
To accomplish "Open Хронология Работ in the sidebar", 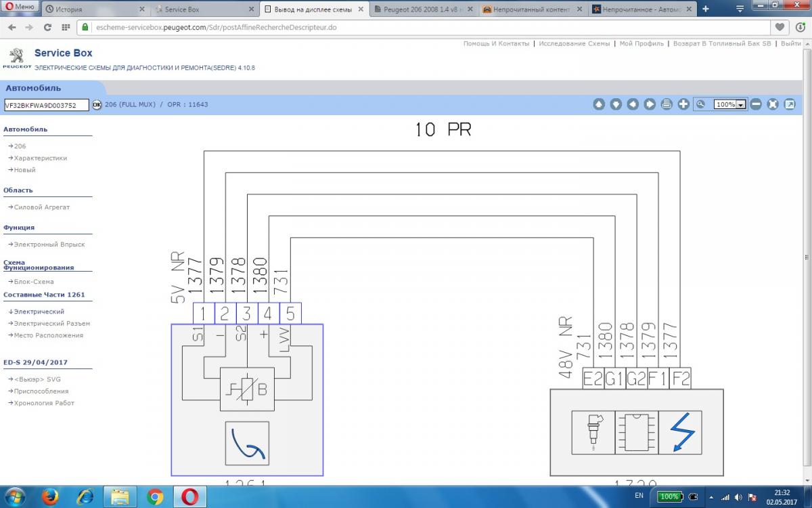I will (44, 403).
